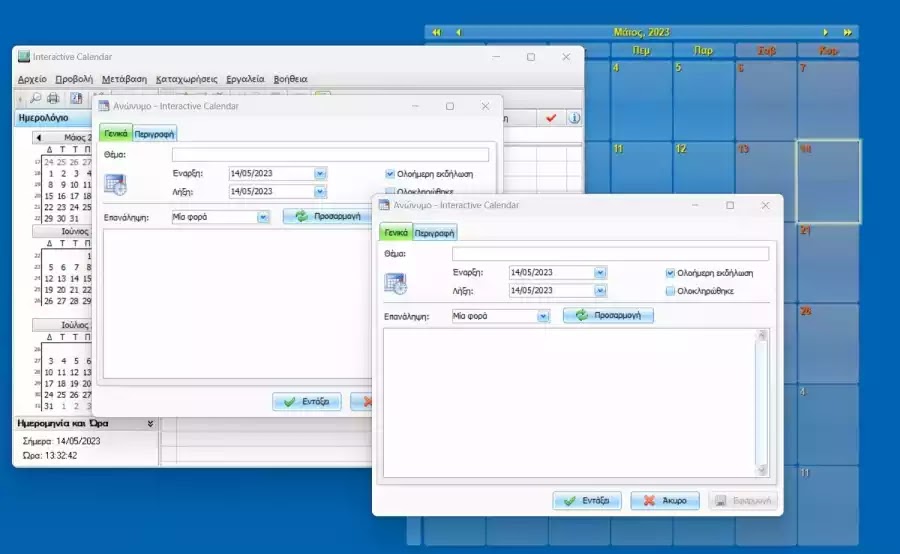The image size is (900, 554).
Task: Select day 4 in desktop calendar
Action: [642, 100]
